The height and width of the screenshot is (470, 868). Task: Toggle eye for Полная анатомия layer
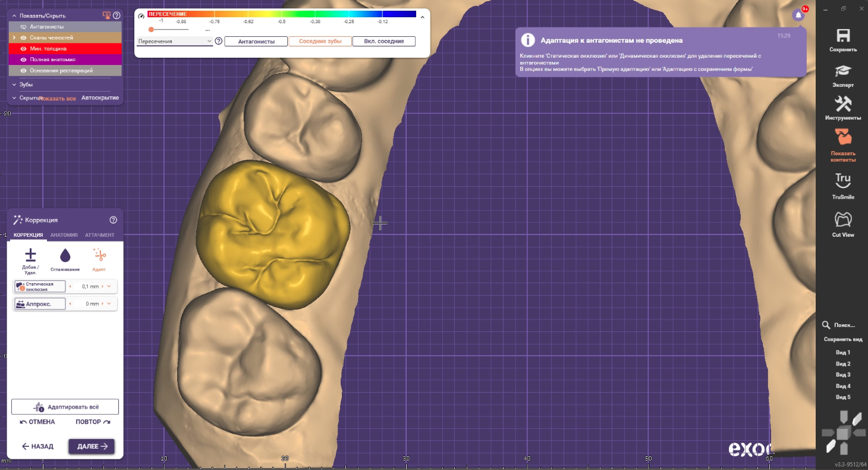click(23, 59)
